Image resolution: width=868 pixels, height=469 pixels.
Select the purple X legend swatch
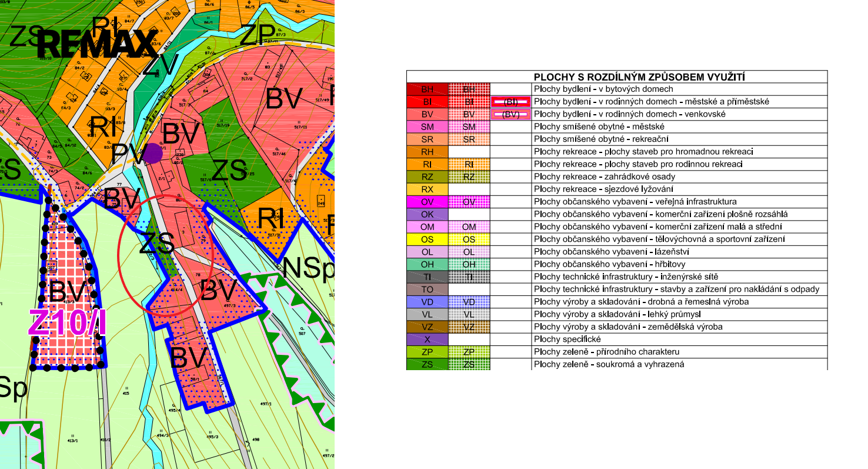[428, 340]
